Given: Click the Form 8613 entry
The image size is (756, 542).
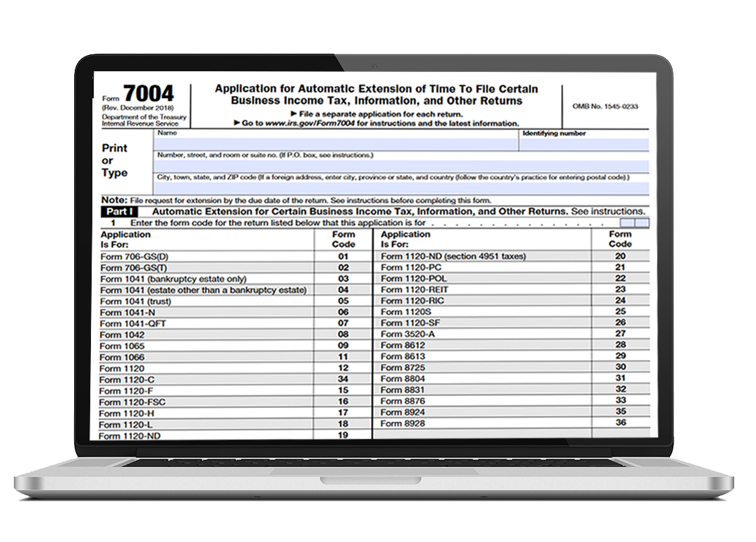Looking at the screenshot, I should [x=403, y=356].
